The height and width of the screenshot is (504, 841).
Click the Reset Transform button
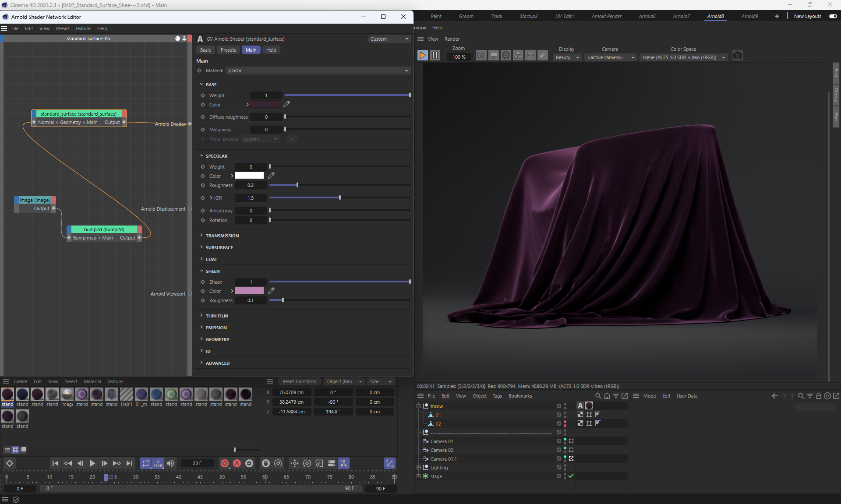(299, 381)
